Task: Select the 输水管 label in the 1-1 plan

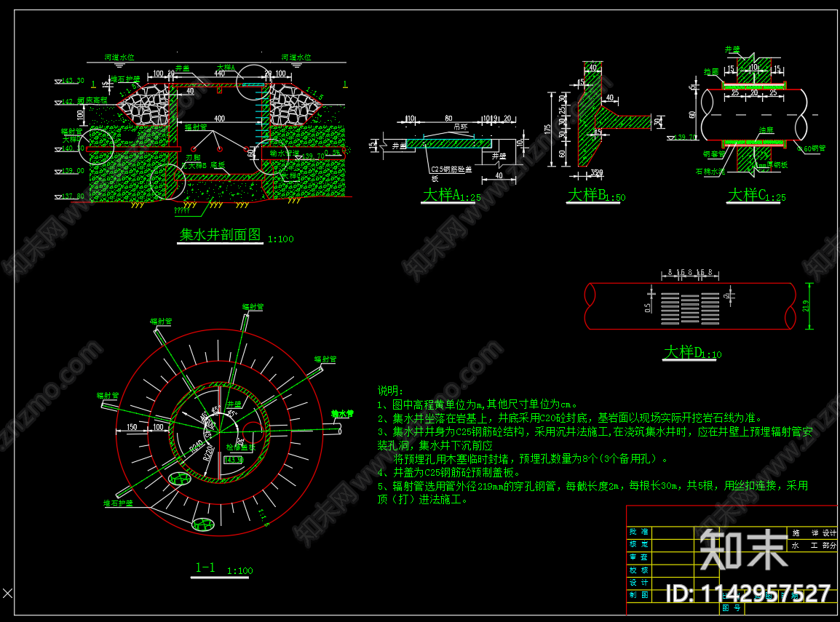Action: coord(342,413)
